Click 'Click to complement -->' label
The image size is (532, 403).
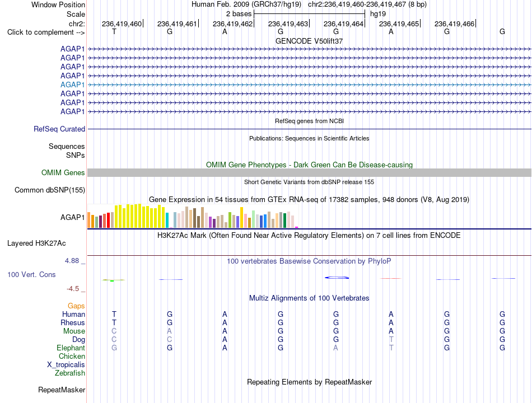coord(46,32)
